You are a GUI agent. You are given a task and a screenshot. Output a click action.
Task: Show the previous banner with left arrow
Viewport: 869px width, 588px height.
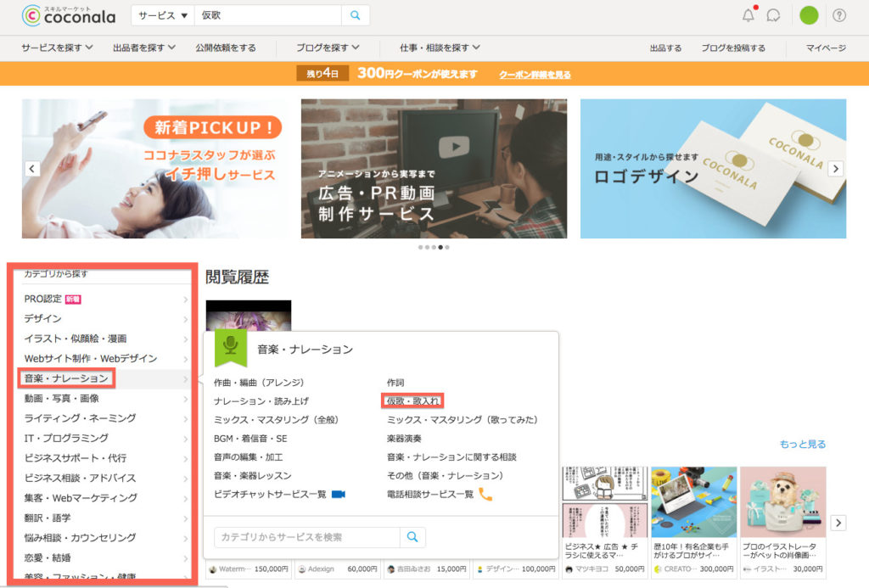[32, 168]
